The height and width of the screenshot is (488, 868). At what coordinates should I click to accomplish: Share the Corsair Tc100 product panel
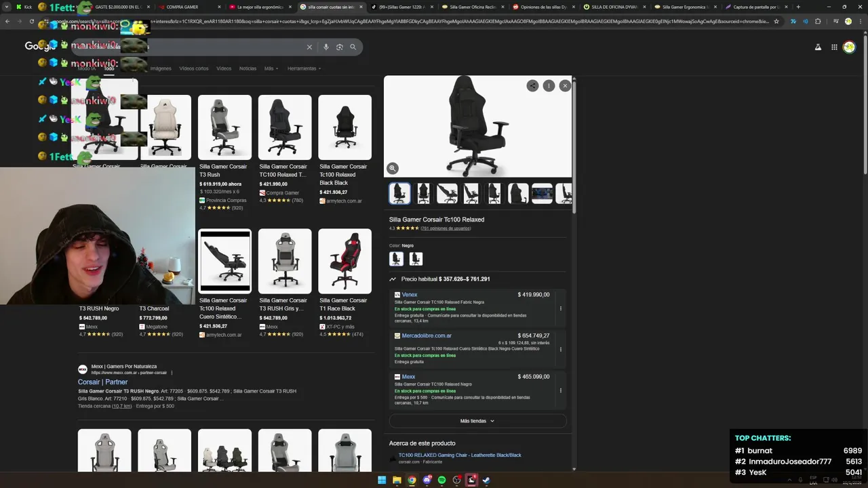(532, 85)
